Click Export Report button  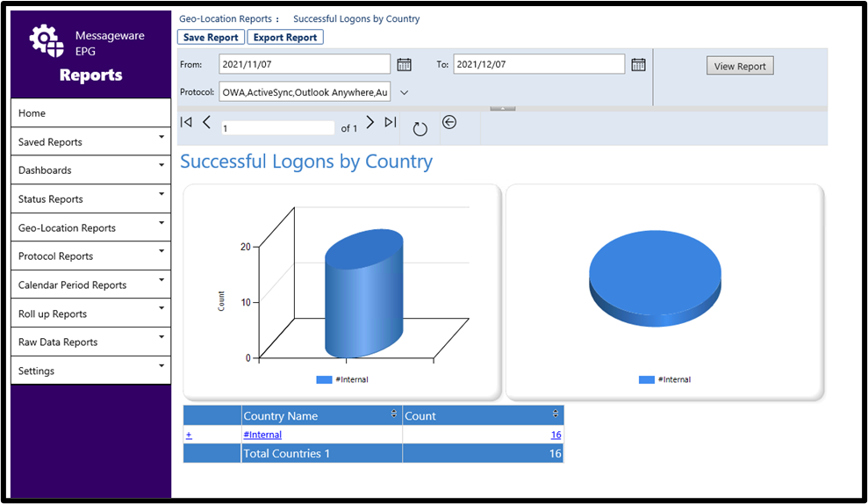tap(285, 37)
